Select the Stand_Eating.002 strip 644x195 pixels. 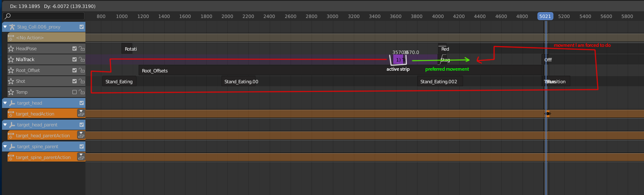(440, 82)
